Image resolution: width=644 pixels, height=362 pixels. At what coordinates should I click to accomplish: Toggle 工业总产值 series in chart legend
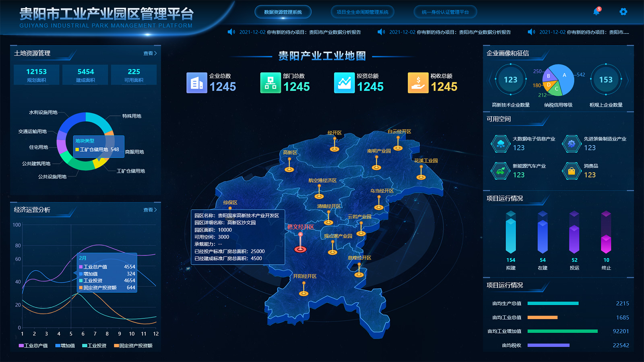[x=33, y=346]
